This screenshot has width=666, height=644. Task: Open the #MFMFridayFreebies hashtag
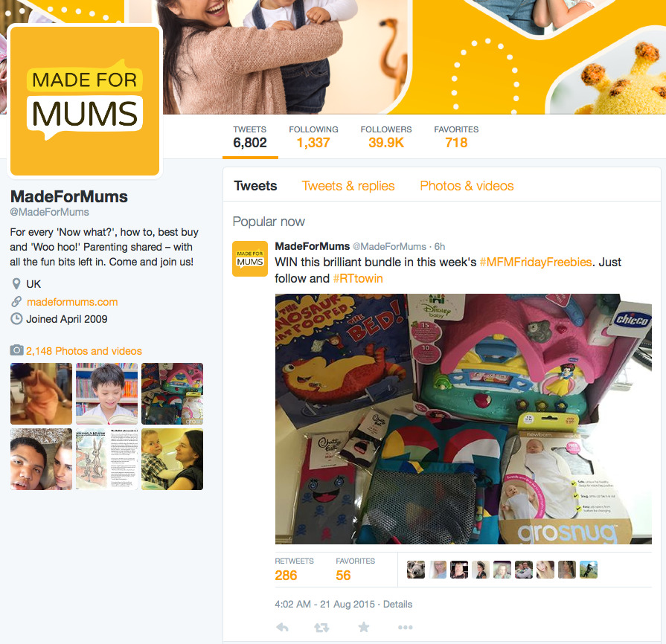tap(536, 262)
